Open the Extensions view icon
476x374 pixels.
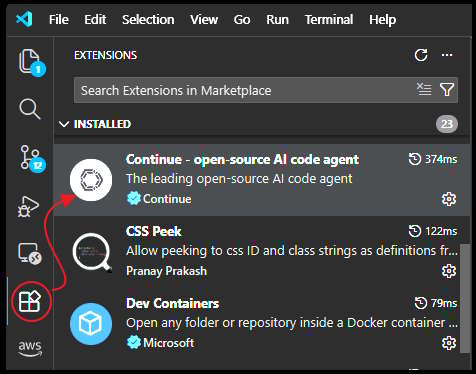pos(30,301)
